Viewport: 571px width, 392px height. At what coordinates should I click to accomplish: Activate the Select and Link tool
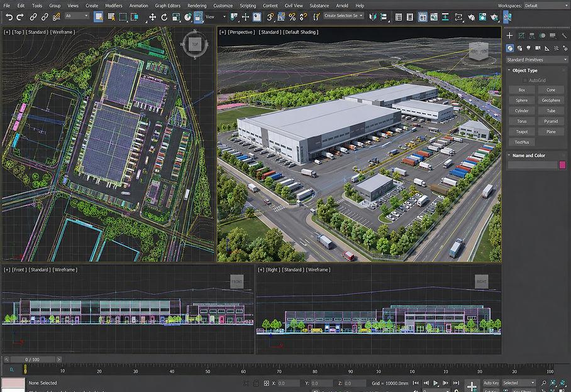(x=33, y=17)
